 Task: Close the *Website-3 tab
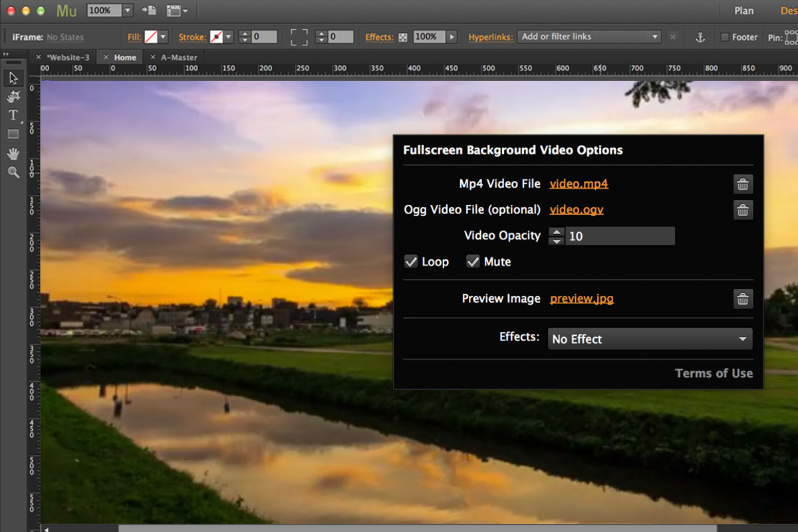tap(39, 57)
